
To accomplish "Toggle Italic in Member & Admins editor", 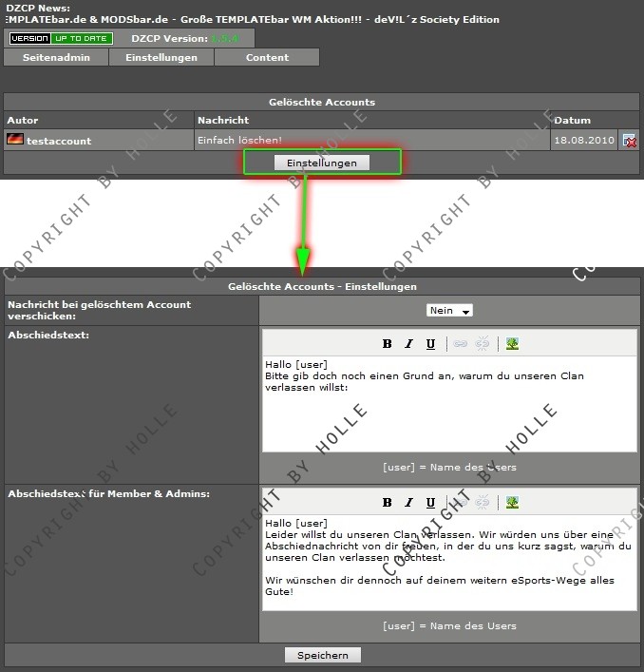I will point(408,503).
